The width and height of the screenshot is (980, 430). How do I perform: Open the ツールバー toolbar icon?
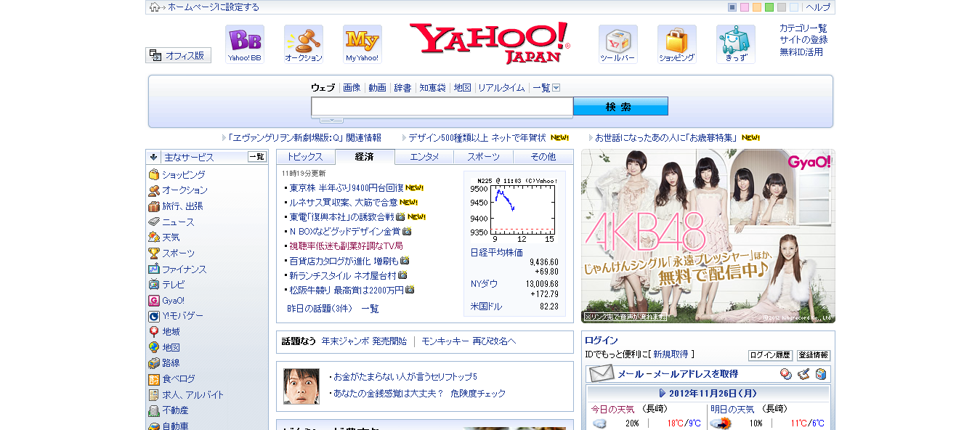(617, 44)
